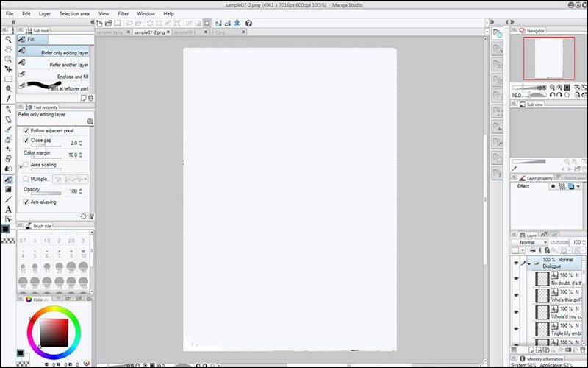Screen dimensions: 588x368
Task: Open Help via question mark icon
Action: (x=248, y=24)
